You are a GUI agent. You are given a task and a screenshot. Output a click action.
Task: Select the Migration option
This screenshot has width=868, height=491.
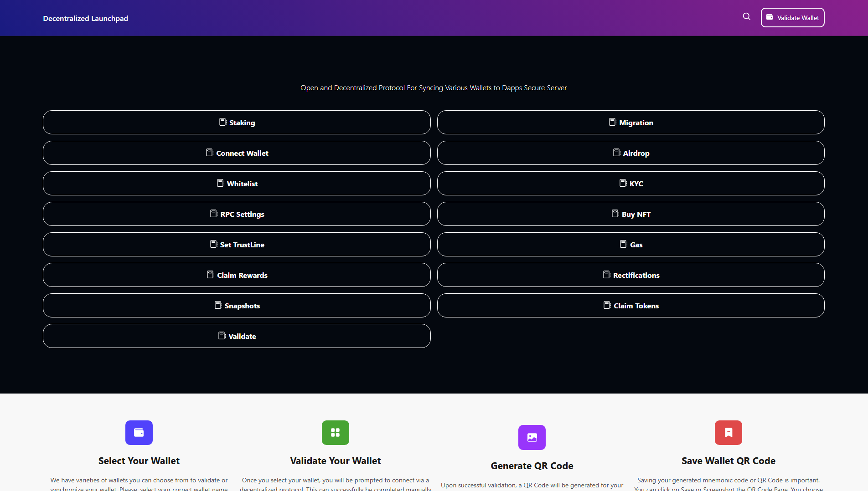click(x=630, y=123)
